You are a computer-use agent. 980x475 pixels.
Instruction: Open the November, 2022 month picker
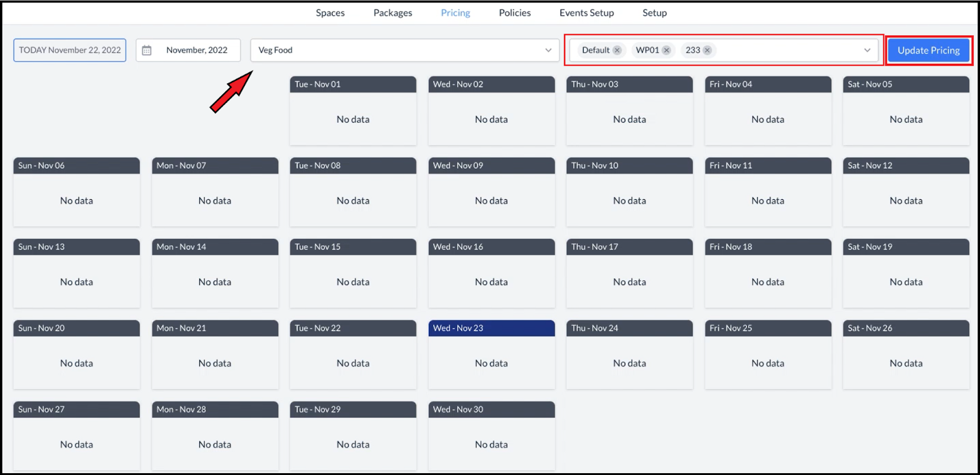(x=196, y=50)
